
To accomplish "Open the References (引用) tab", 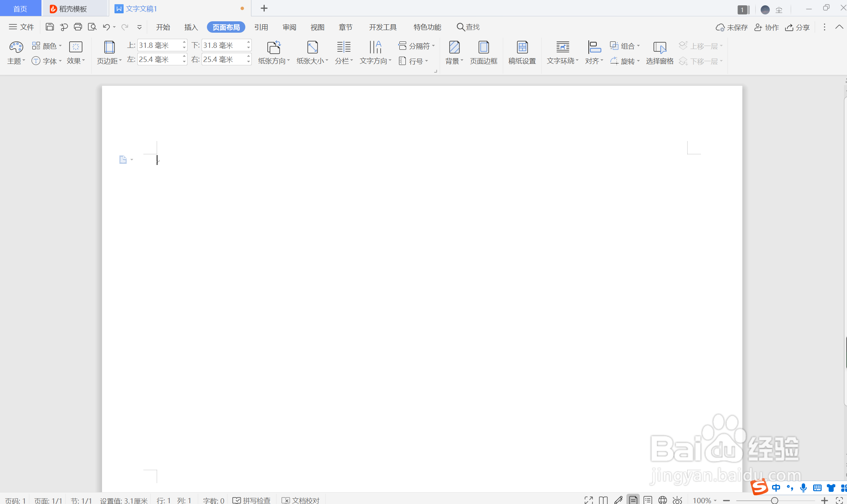I will [261, 27].
